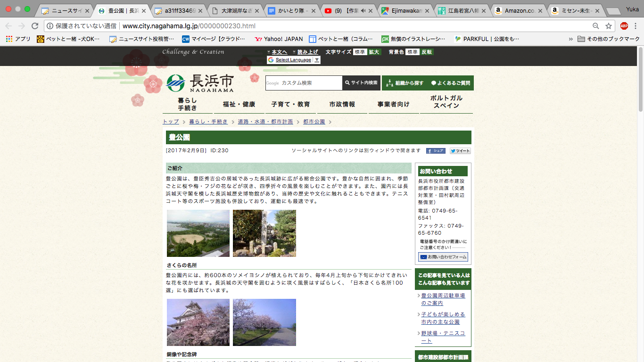Open the その他のブックマーク folder
This screenshot has height=362, width=644.
tap(609, 39)
